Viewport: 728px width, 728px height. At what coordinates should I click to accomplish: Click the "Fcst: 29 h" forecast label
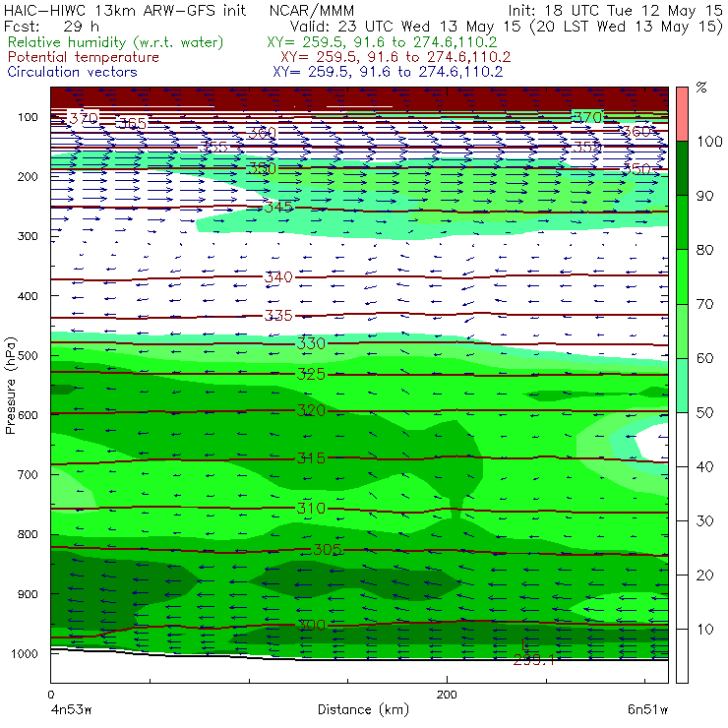[x=51, y=26]
